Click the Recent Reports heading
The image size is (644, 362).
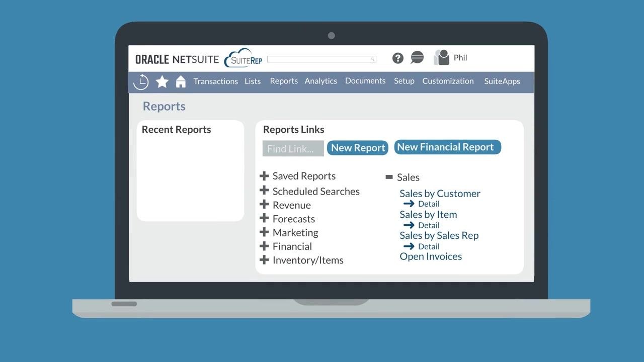(x=176, y=130)
